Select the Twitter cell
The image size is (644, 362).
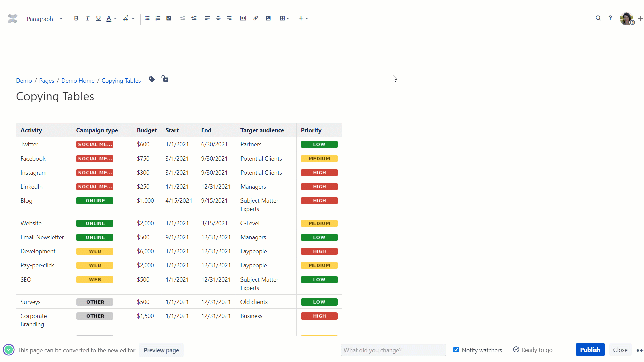tap(44, 144)
